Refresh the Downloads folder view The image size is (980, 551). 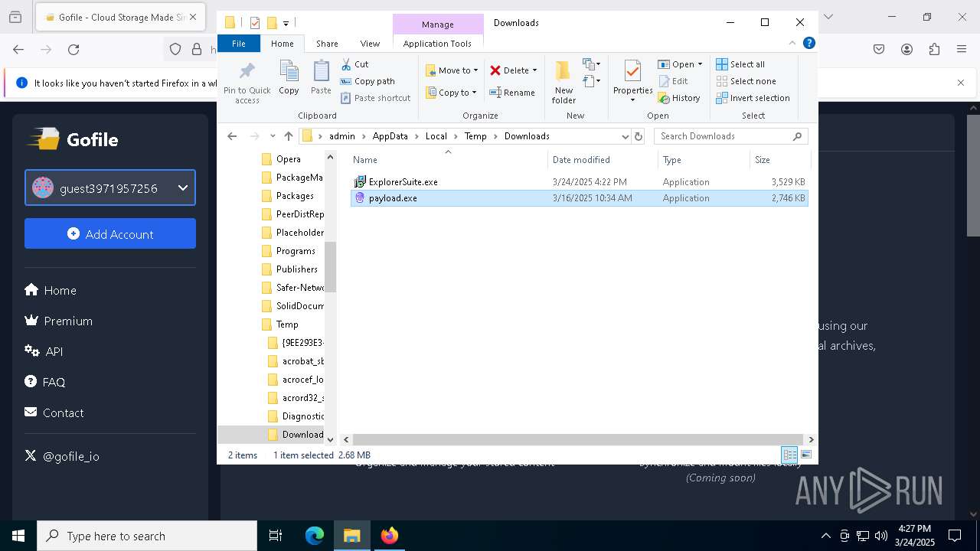tap(639, 136)
